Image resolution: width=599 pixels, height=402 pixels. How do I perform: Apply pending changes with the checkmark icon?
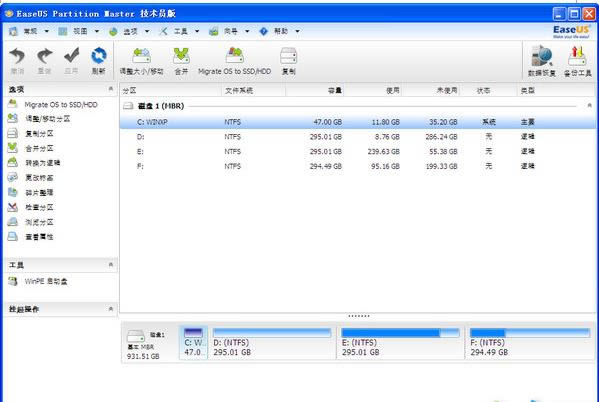[71, 61]
